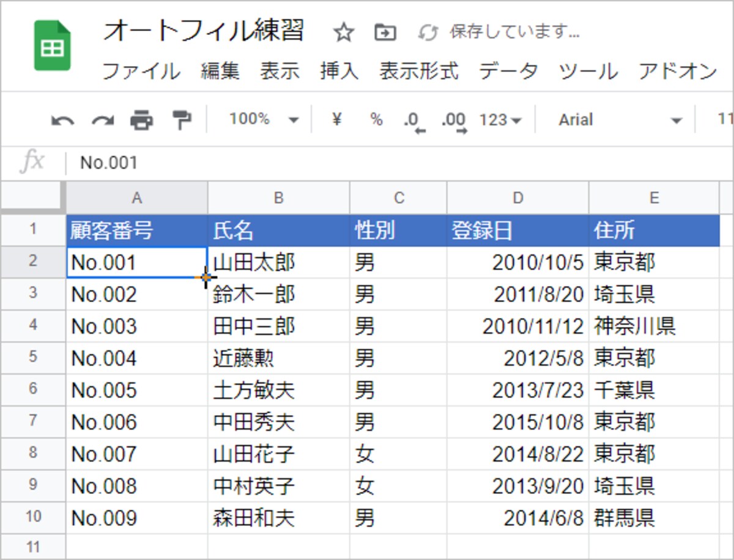Open the 表示形式 menu
The image size is (734, 560).
(x=418, y=72)
